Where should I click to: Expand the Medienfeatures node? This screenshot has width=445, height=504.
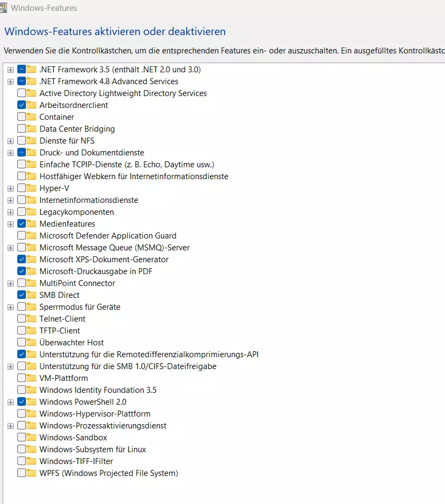pos(10,224)
